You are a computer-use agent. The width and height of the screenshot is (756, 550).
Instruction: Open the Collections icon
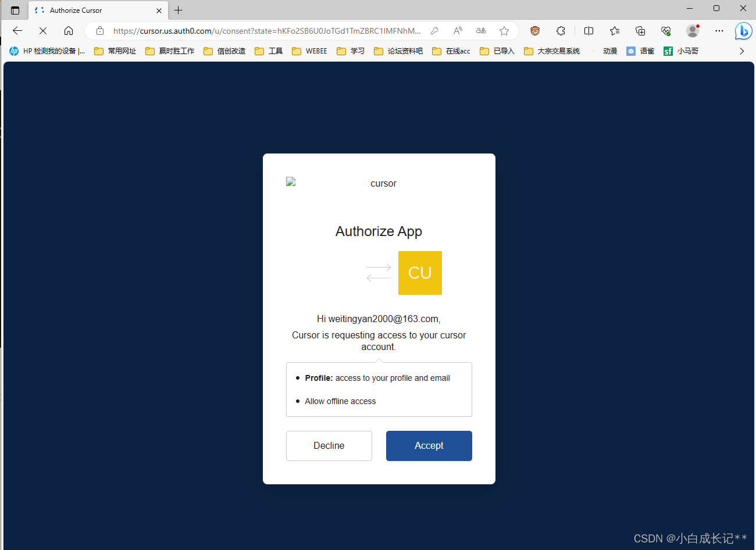point(640,31)
